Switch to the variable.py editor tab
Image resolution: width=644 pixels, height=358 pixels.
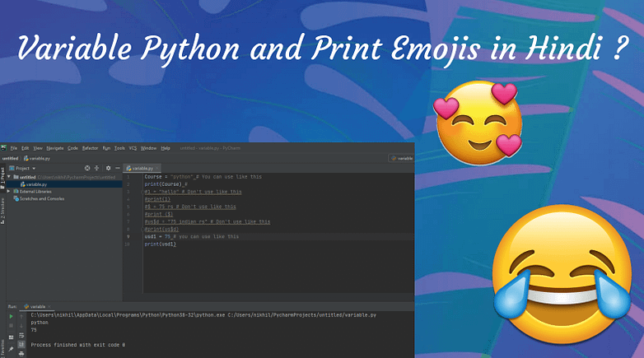pos(140,169)
